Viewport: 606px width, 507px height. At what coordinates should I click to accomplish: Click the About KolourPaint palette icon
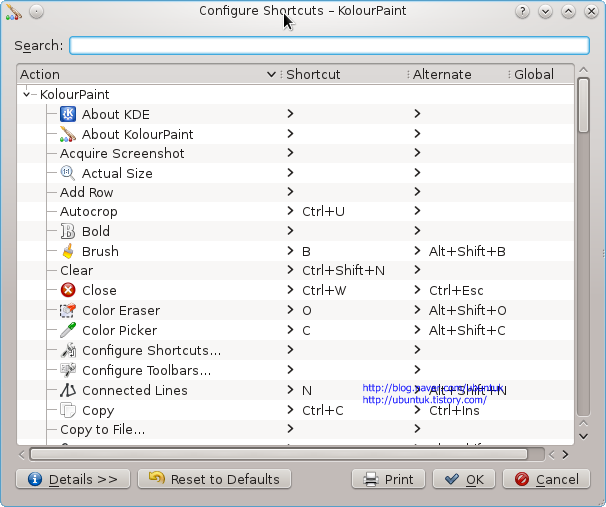pos(68,134)
